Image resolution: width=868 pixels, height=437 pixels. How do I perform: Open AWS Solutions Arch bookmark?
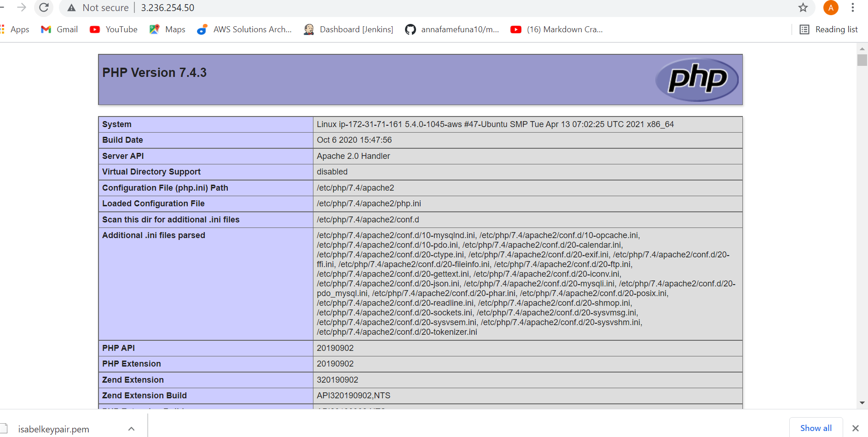point(244,29)
